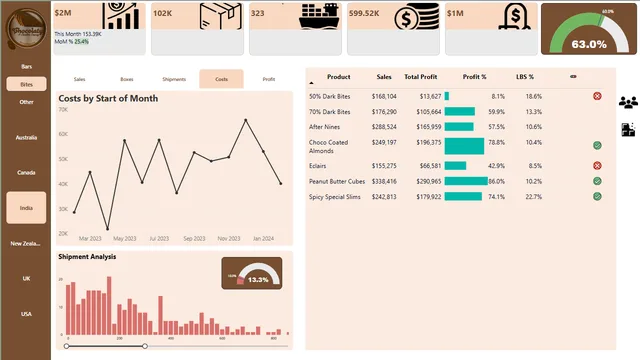This screenshot has height=360, width=640.
Task: Select the 50% Dark Bites row
Action: click(456, 96)
